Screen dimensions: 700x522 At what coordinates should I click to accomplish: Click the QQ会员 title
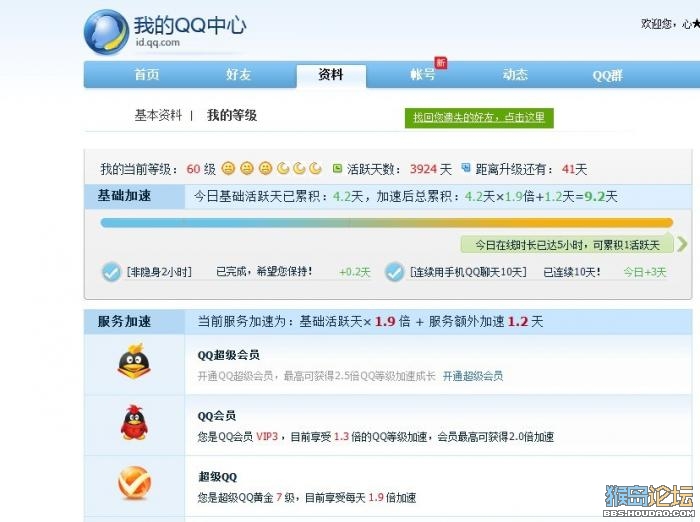click(217, 416)
